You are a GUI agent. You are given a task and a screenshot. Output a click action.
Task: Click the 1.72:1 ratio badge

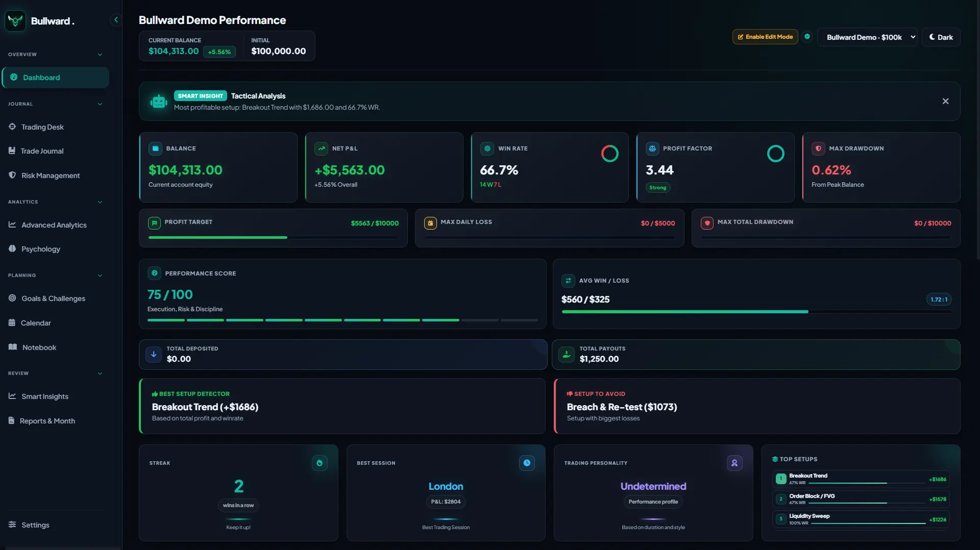(939, 299)
